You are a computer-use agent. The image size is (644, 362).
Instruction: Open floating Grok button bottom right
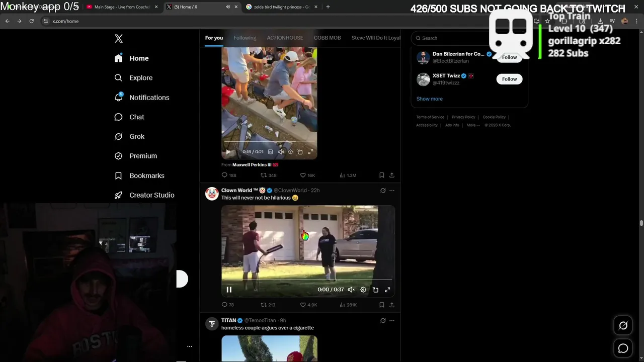(x=623, y=326)
